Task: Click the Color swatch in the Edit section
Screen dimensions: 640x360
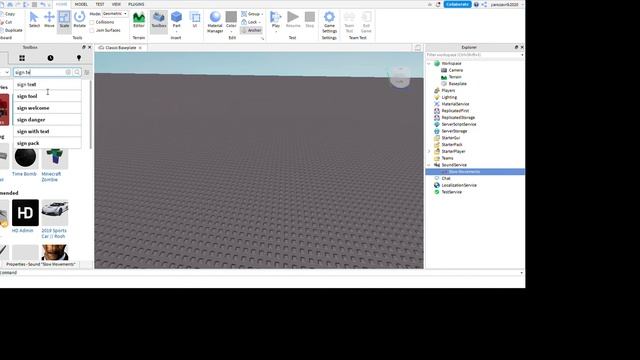Action: click(231, 17)
